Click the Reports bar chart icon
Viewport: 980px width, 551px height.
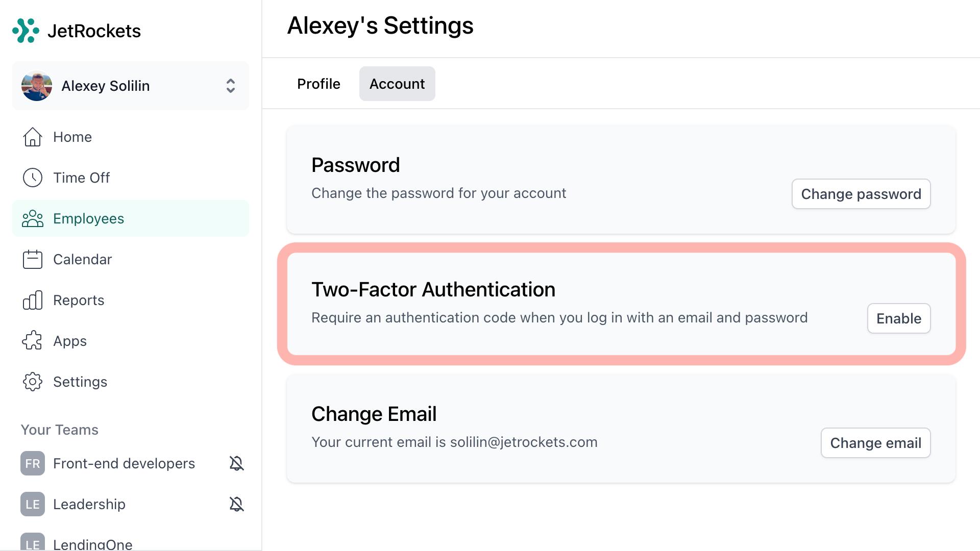click(x=33, y=300)
